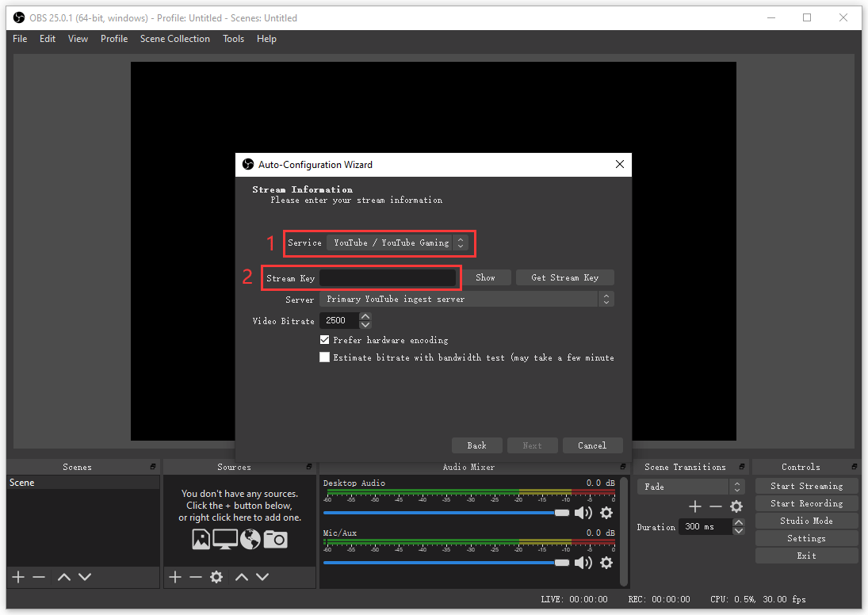The width and height of the screenshot is (868, 615).
Task: Click Start Streaming in Controls
Action: click(806, 486)
